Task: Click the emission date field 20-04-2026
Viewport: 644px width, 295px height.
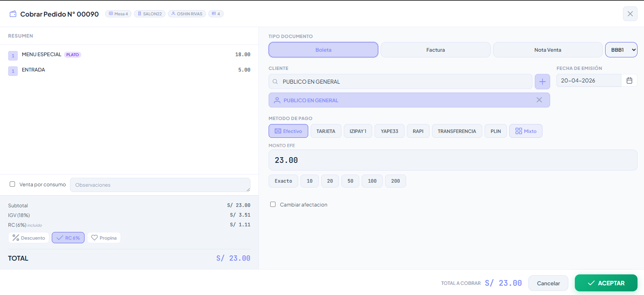Action: click(589, 80)
